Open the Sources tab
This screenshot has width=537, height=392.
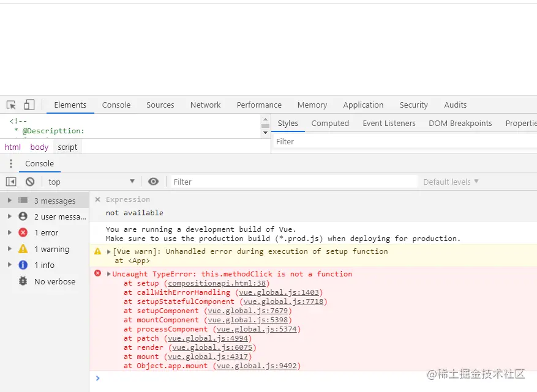[x=160, y=105]
